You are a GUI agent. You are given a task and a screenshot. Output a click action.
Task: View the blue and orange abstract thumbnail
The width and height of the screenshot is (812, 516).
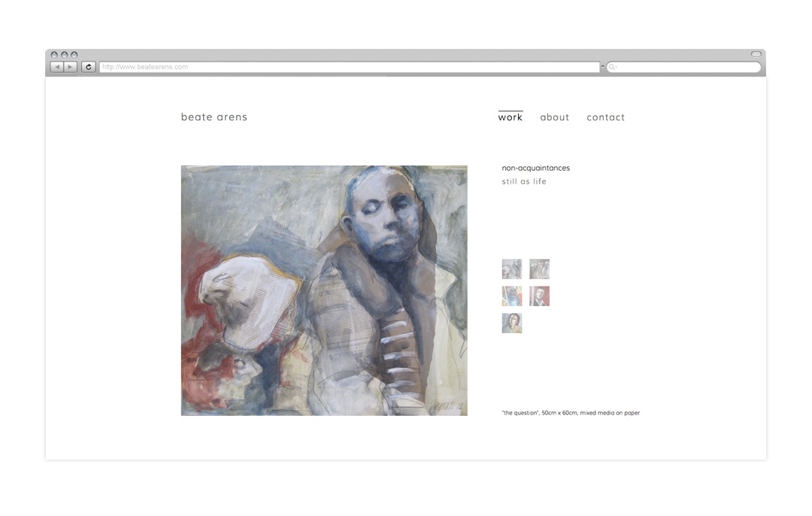pos(512,296)
